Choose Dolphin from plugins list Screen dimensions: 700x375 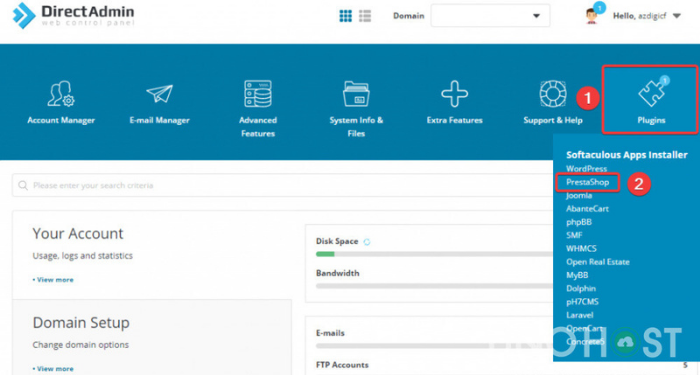point(581,288)
